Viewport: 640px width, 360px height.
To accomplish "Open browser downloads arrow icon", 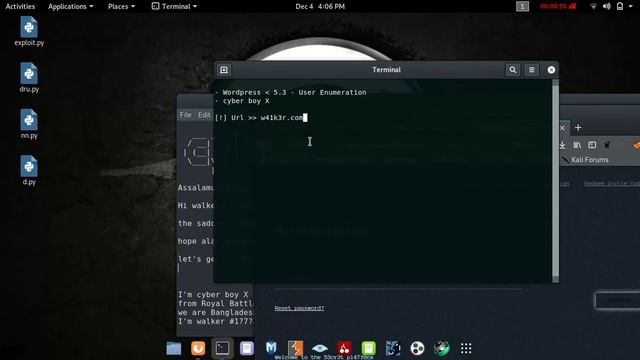I will point(562,145).
